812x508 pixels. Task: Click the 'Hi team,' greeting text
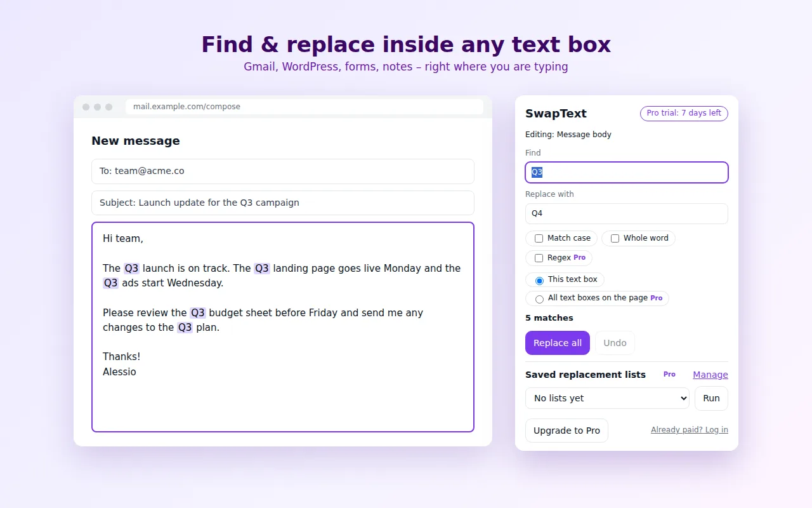point(123,239)
